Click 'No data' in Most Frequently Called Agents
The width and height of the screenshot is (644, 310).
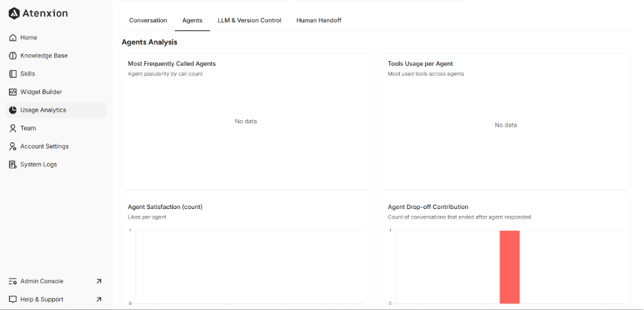pos(246,122)
